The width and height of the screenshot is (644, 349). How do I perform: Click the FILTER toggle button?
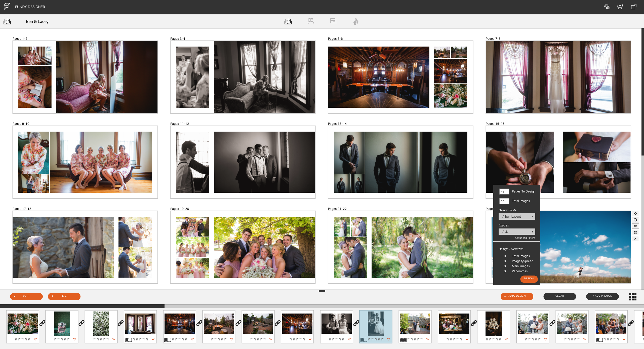pyautogui.click(x=64, y=296)
